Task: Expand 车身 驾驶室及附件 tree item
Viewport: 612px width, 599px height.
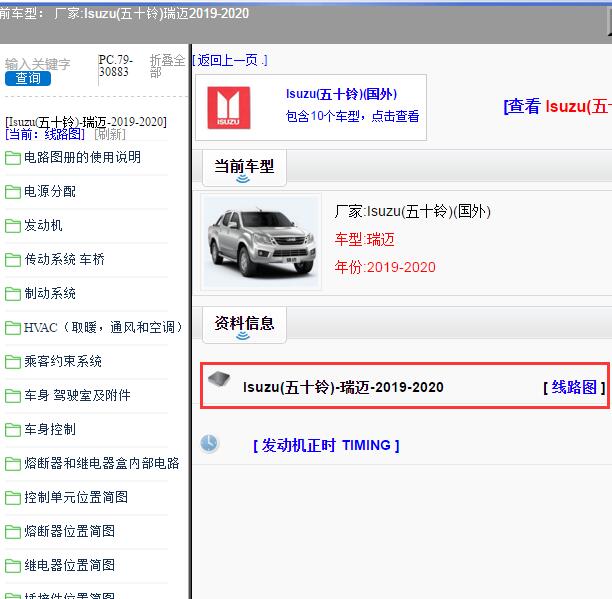Action: (77, 395)
